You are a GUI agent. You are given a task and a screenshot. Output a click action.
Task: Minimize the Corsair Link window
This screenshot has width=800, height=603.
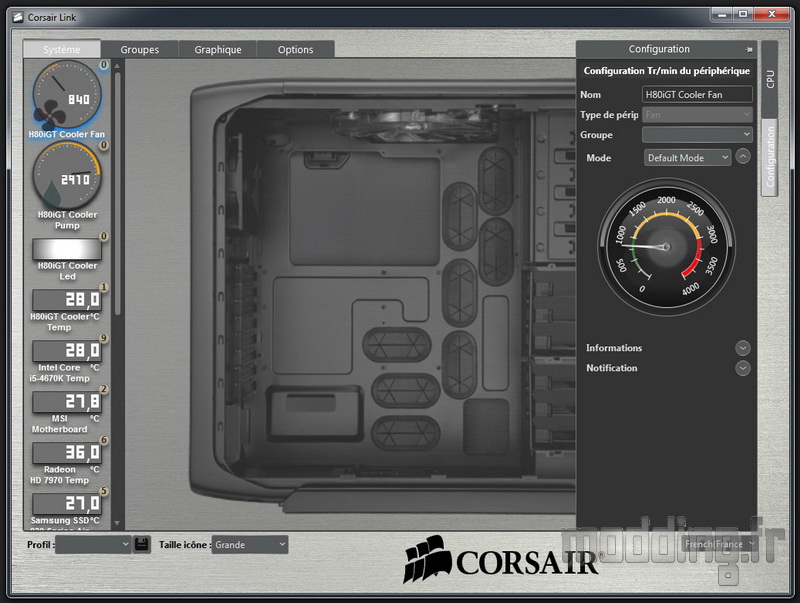click(722, 15)
